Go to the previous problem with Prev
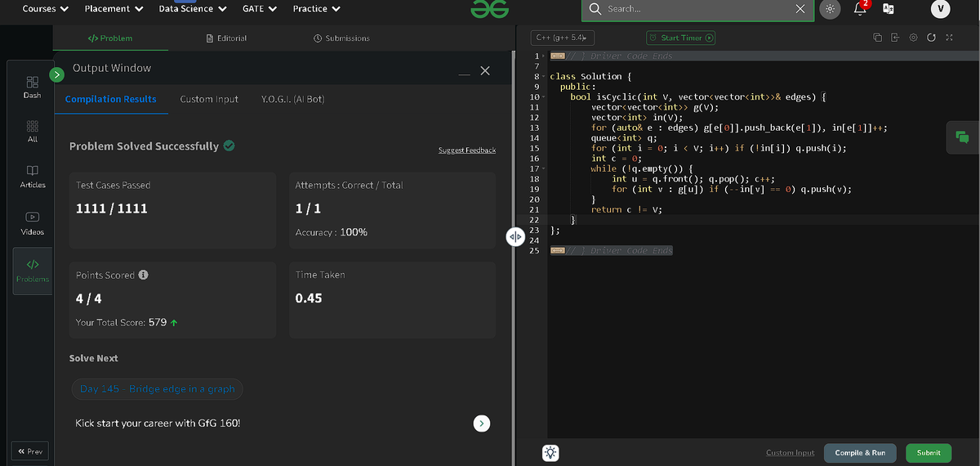Image resolution: width=980 pixels, height=466 pixels. point(30,451)
